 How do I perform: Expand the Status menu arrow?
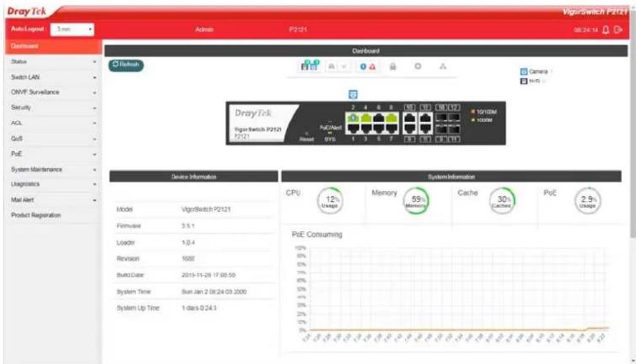(x=95, y=62)
